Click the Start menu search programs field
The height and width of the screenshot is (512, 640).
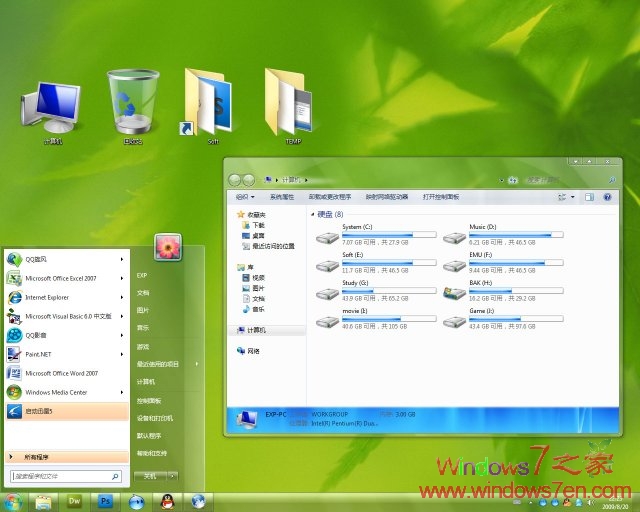click(66, 476)
